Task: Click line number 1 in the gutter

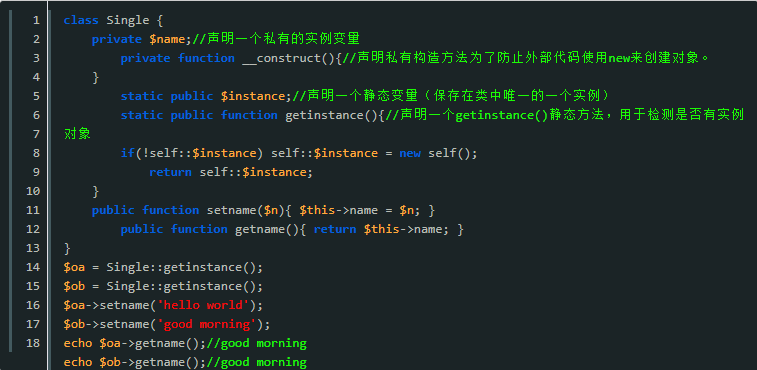Action: point(36,20)
